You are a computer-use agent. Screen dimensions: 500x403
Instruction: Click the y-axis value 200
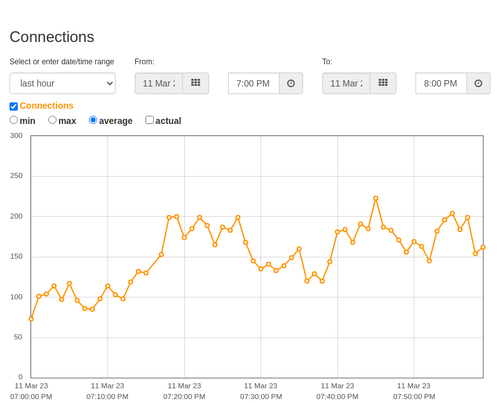(16, 216)
